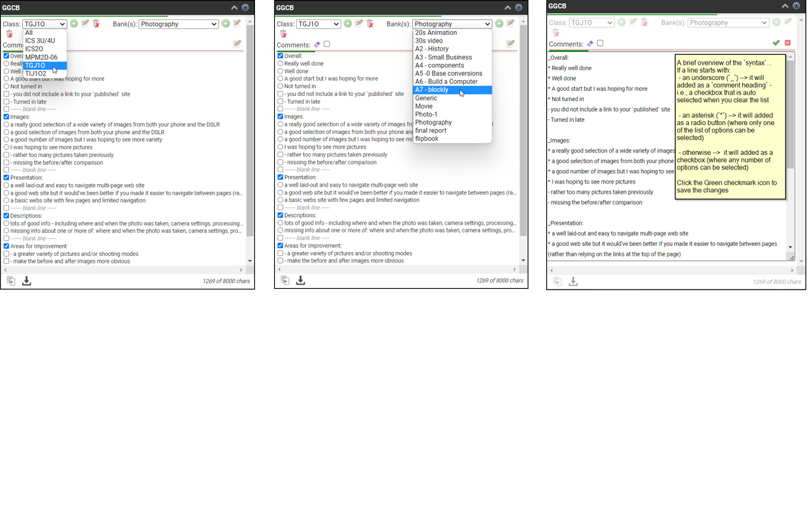Toggle Areas for Improvement checkbox in panel with open Bank list
812x508 pixels.
(x=280, y=246)
